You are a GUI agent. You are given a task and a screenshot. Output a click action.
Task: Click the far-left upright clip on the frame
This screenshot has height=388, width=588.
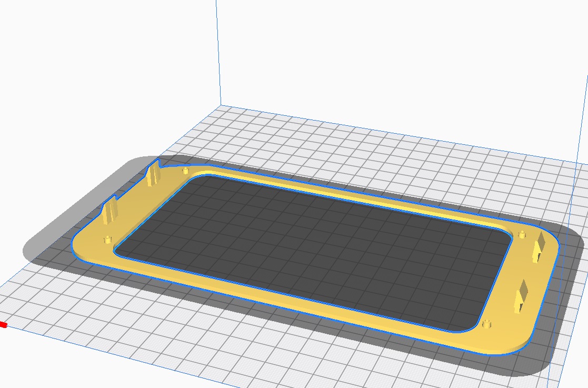pos(153,175)
